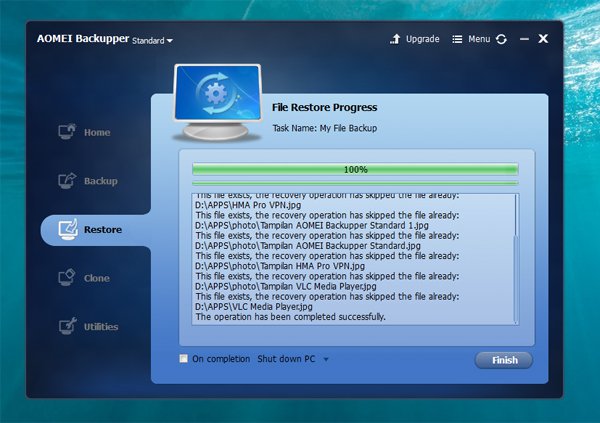Click the File Restore Progress heading

click(x=324, y=108)
